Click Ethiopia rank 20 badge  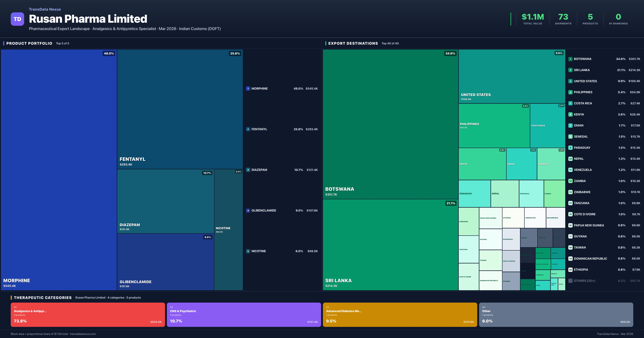coord(570,270)
